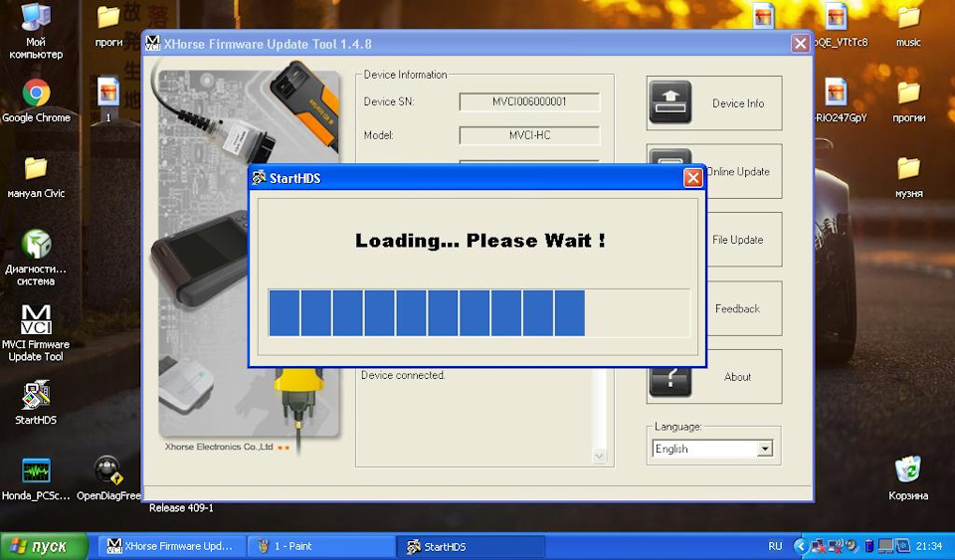Screen dimensions: 955x560
Task: Click the Release 409-1 status text
Action: tap(181, 507)
